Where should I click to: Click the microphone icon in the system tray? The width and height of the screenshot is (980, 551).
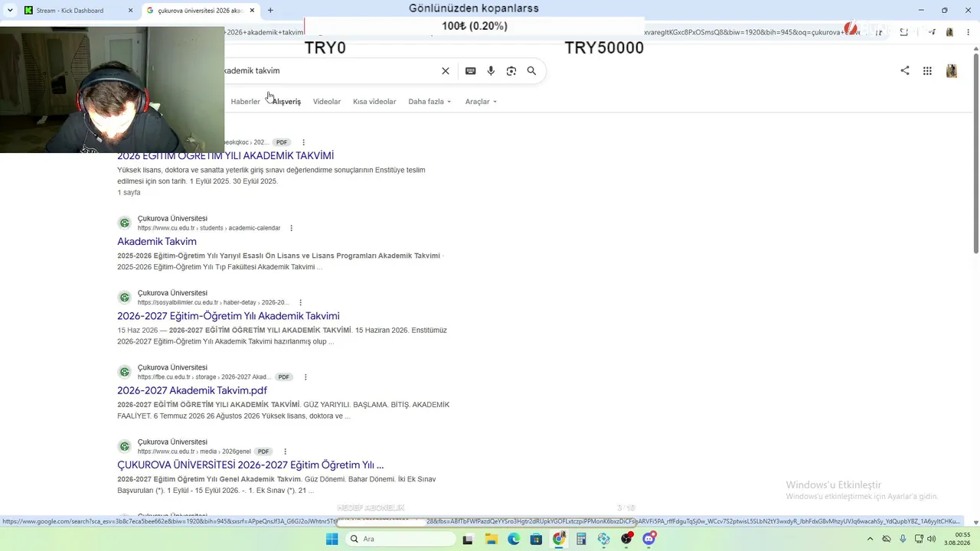(903, 539)
